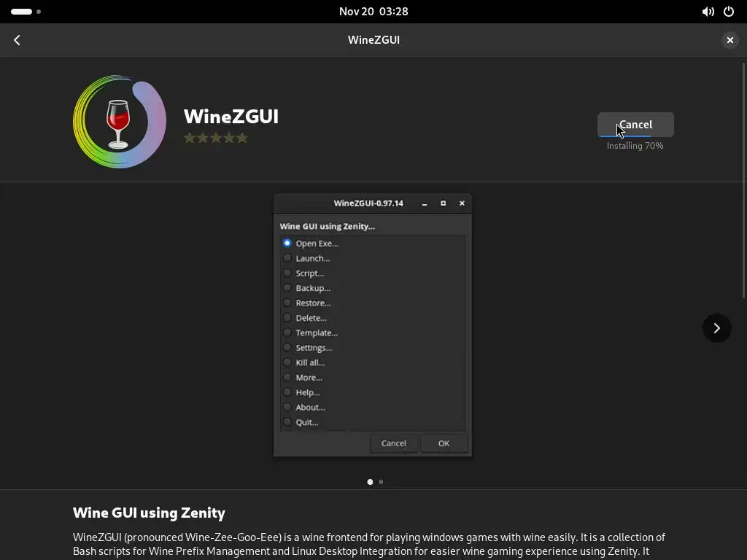Close the WineZGUI details page
This screenshot has height=560, width=747.
(x=729, y=40)
